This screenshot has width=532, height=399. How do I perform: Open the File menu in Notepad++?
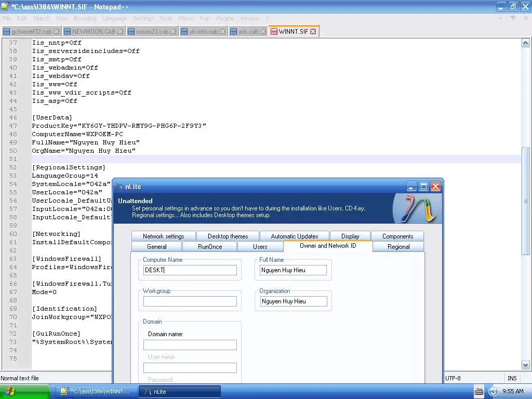(x=7, y=18)
